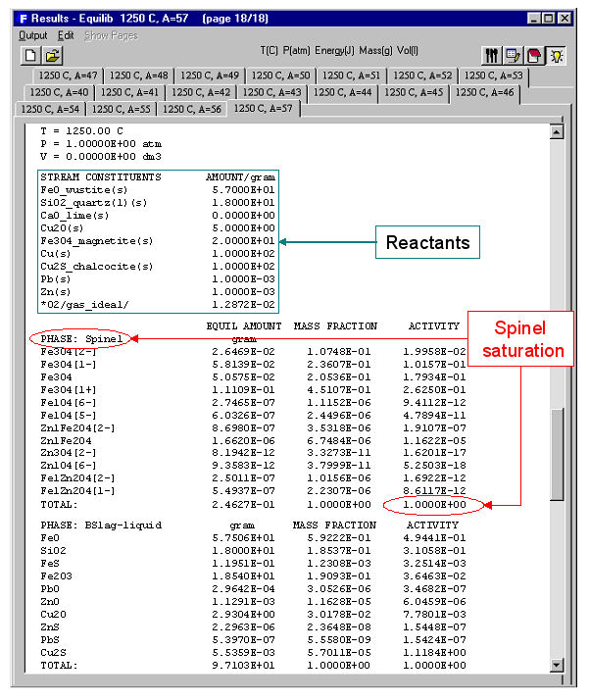Select the 1250 C, A=53 tab

pyautogui.click(x=494, y=75)
